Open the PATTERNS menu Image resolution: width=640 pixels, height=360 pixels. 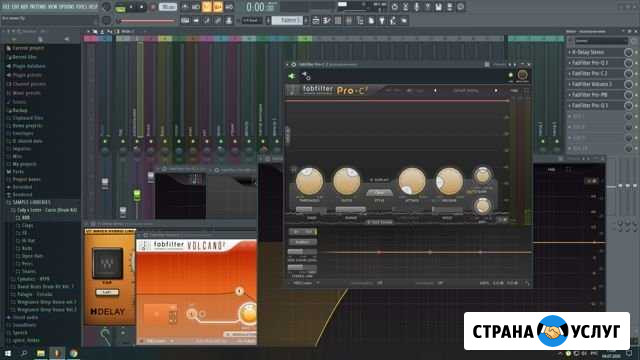click(38, 7)
